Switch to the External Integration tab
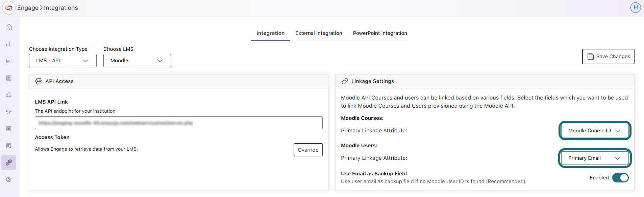This screenshot has width=644, height=197. click(319, 33)
